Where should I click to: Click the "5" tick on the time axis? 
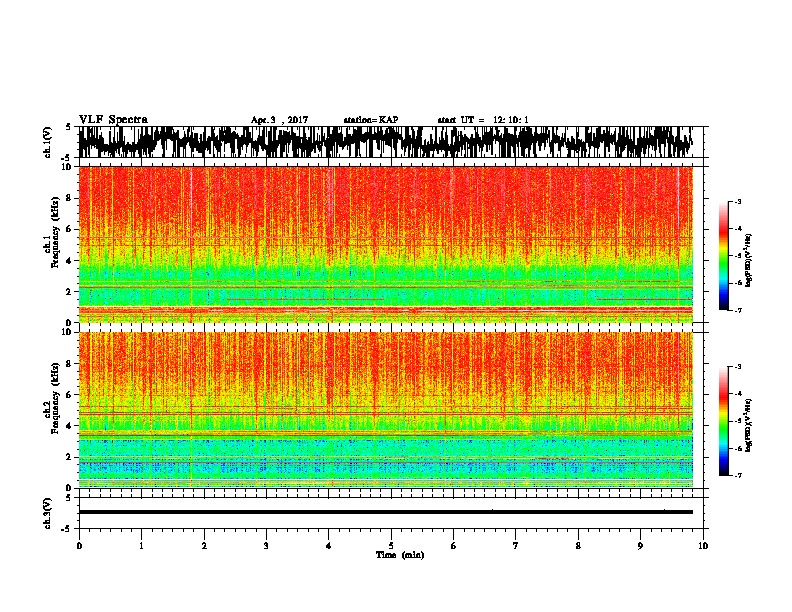(391, 546)
